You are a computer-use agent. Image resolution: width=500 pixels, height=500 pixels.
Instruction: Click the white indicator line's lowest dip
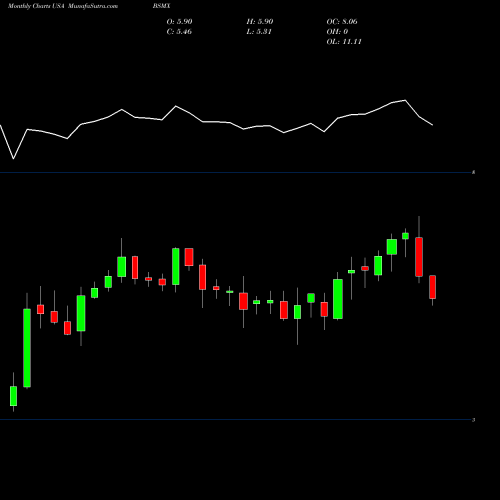point(14,159)
